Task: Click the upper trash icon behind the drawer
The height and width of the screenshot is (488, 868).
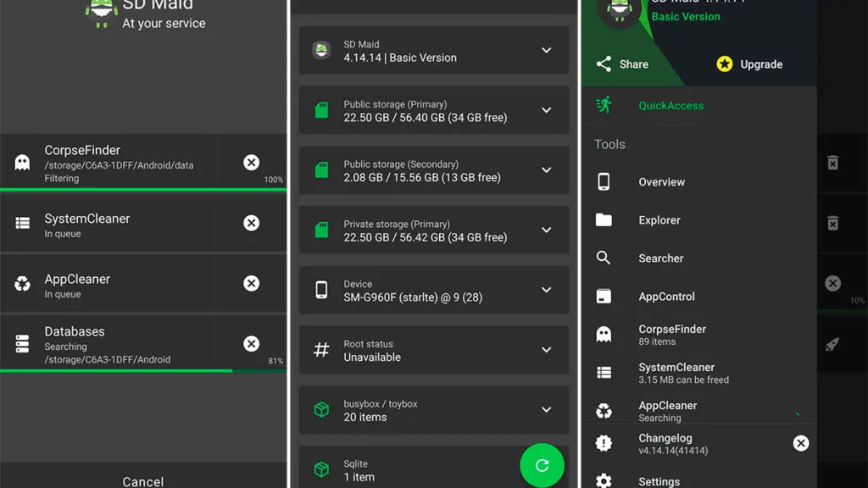Action: pyautogui.click(x=832, y=163)
